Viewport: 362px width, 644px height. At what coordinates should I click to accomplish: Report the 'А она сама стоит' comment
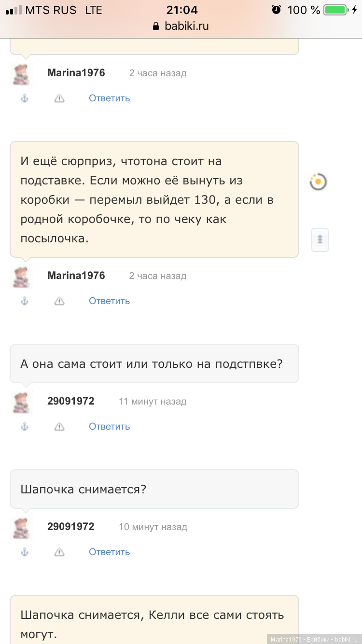pos(59,426)
